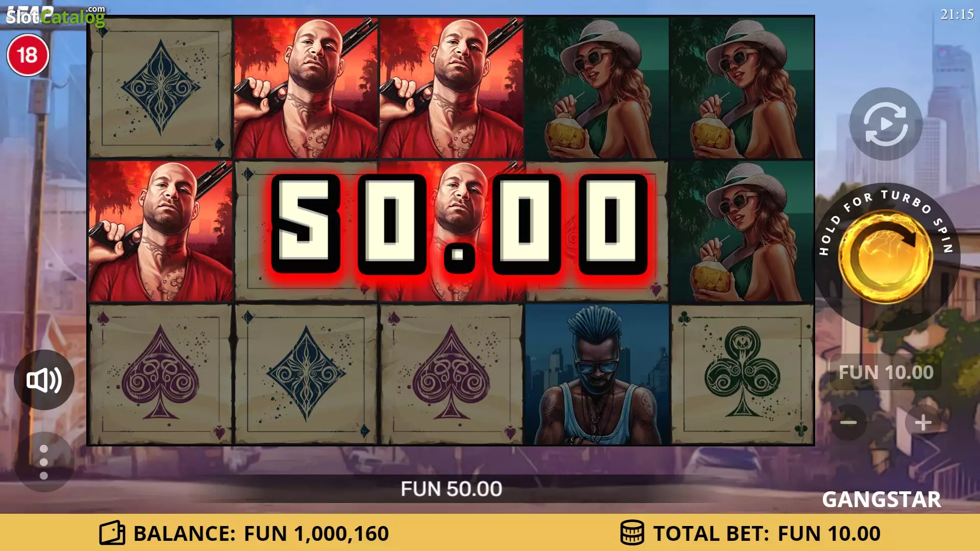Select the dreadlocks man with sunglasses symbol
Viewport: 980px width, 551px height.
click(597, 374)
